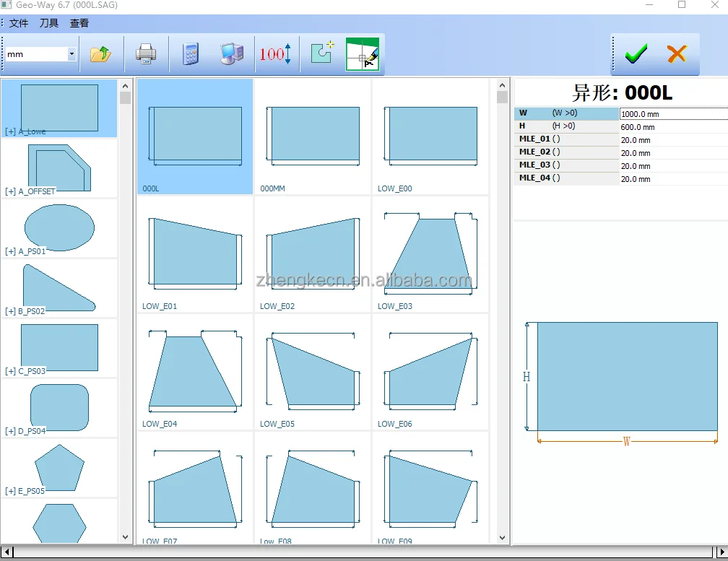This screenshot has width=728, height=561.
Task: Click the red 100 scale icon
Action: click(x=275, y=54)
